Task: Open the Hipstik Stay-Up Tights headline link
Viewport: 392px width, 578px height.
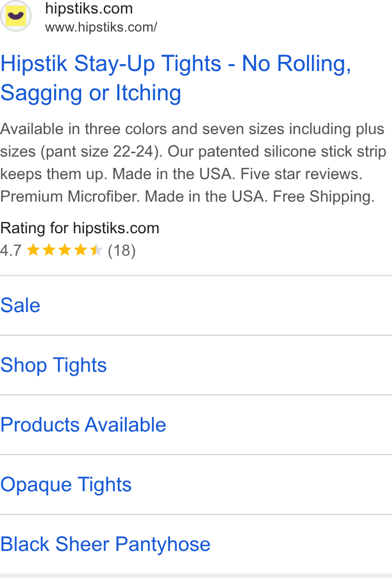Action: (x=176, y=78)
